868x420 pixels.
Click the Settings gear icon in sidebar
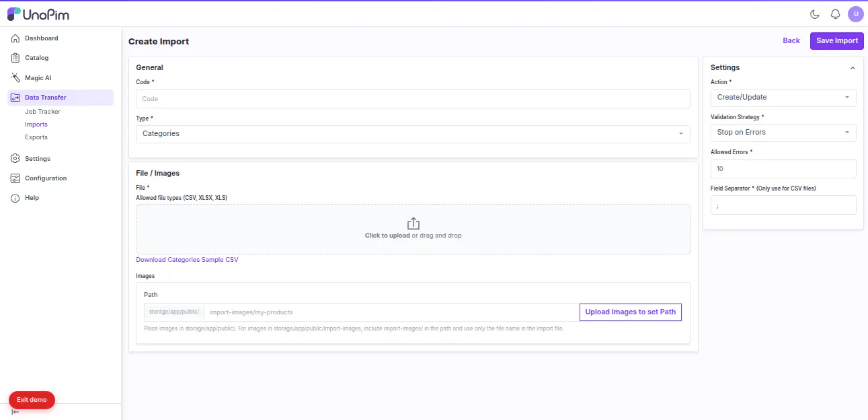pos(15,159)
